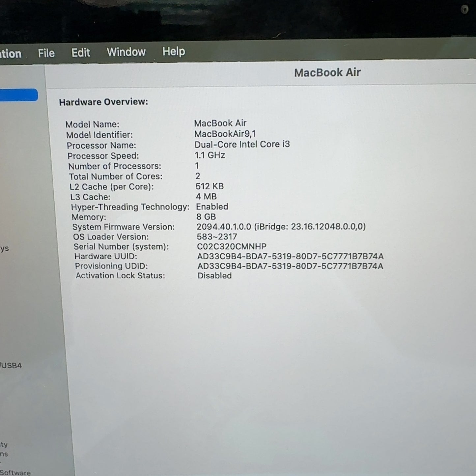Click the Number of Processors label

click(x=115, y=166)
